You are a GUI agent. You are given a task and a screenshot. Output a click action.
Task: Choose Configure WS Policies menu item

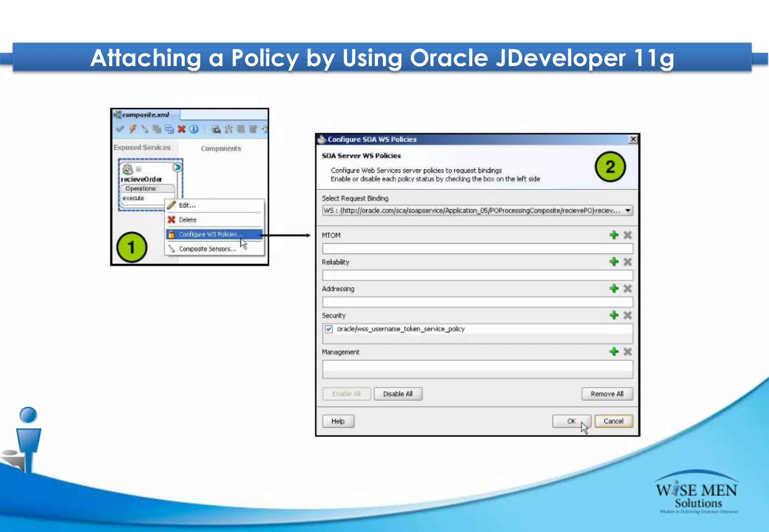(210, 234)
